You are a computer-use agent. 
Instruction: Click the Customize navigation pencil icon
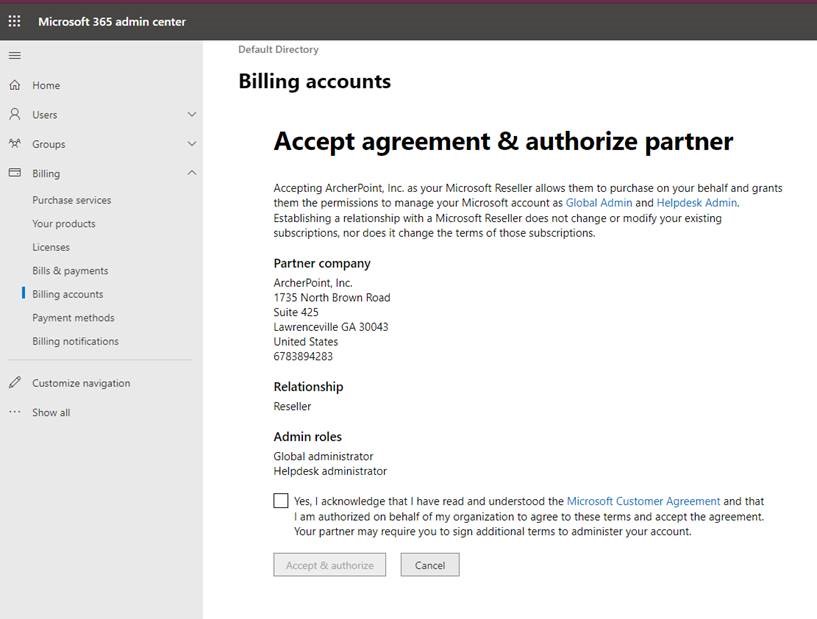point(15,382)
